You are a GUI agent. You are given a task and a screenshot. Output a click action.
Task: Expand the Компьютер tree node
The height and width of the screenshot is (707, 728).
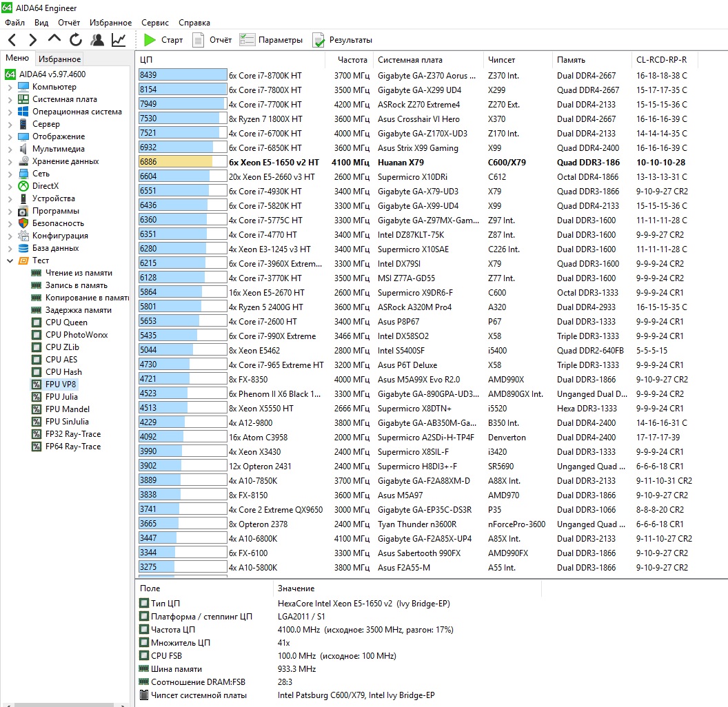coord(10,87)
